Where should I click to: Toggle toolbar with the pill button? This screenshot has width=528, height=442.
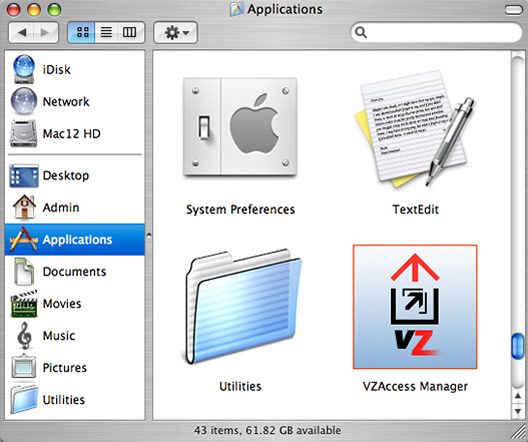pyautogui.click(x=514, y=9)
